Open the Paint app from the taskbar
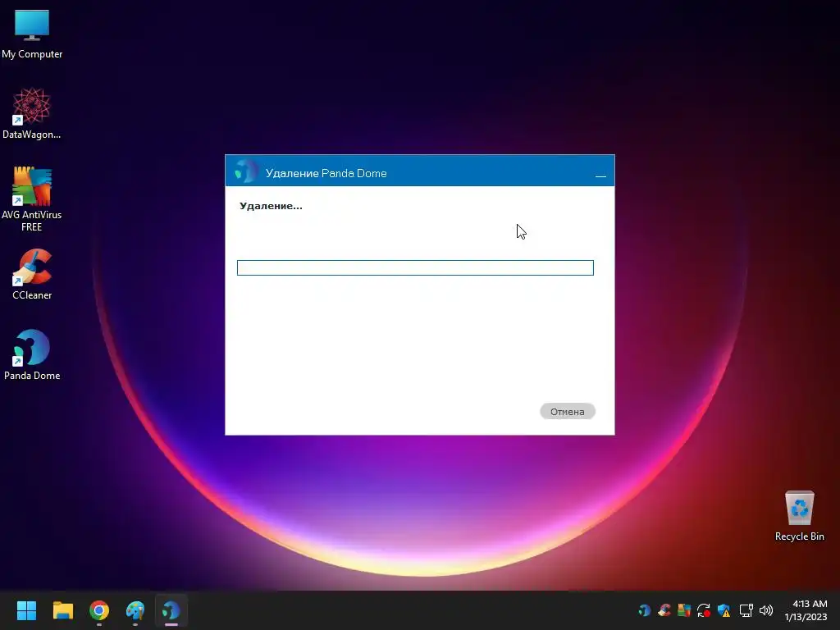The image size is (840, 630). pos(135,610)
